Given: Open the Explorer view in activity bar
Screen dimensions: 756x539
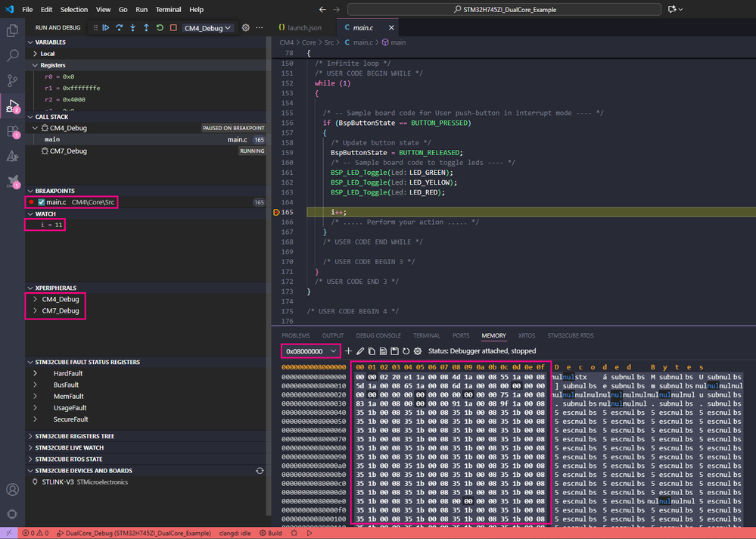Looking at the screenshot, I should click(12, 31).
